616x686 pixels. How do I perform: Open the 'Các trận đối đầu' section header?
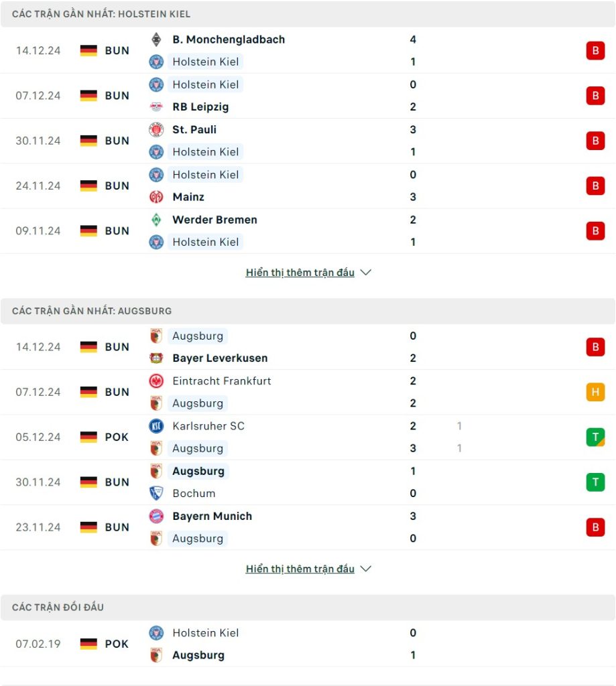58,608
